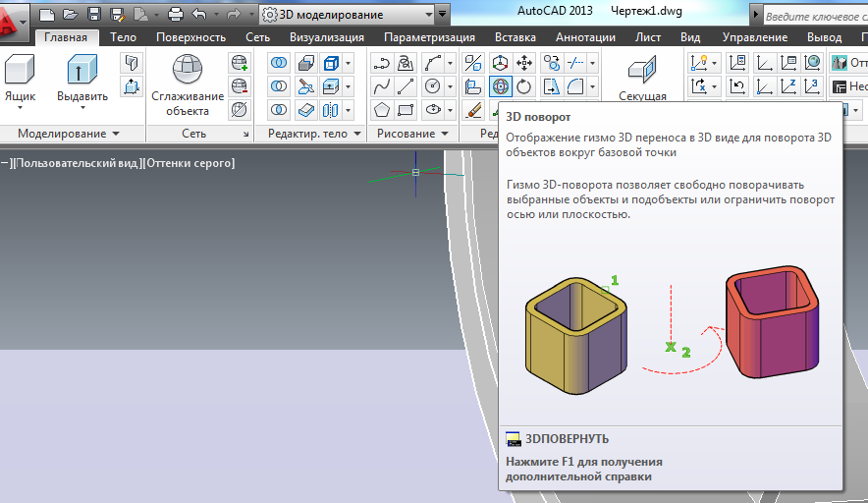Apply solid Intersect from bottom-row circles icon
The width and height of the screenshot is (868, 503).
click(x=279, y=110)
